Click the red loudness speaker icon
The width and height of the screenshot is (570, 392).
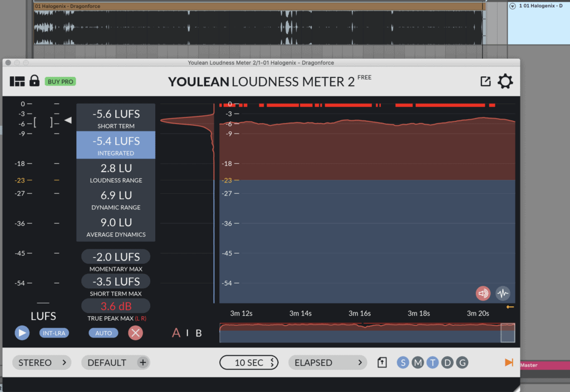(483, 293)
